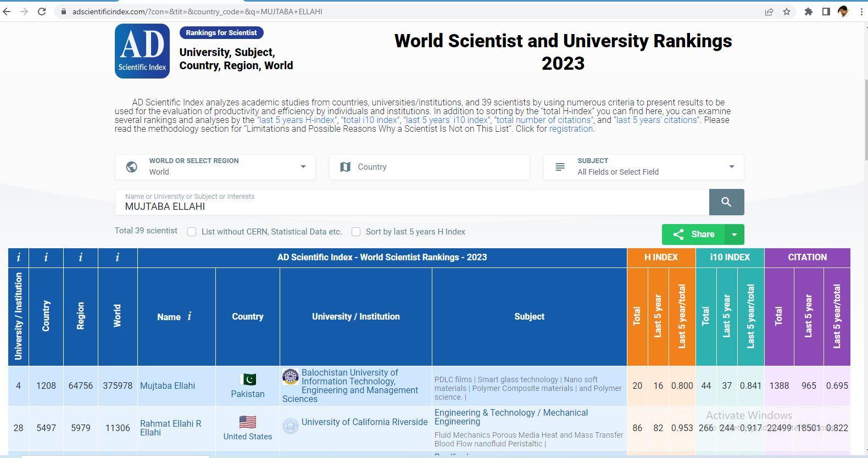Image resolution: width=868 pixels, height=458 pixels.
Task: Click Balochistan University crest logo
Action: click(x=291, y=377)
